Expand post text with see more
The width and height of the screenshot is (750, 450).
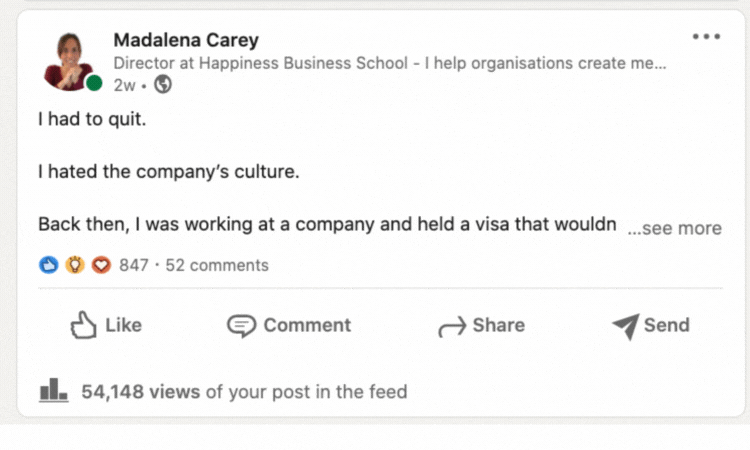tap(674, 228)
